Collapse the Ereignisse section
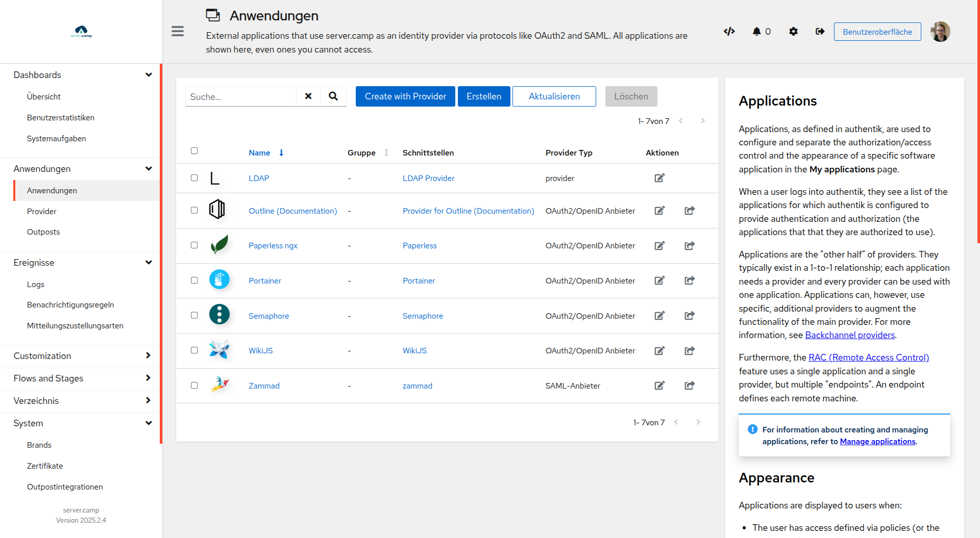Viewport: 980px width, 538px height. point(80,263)
